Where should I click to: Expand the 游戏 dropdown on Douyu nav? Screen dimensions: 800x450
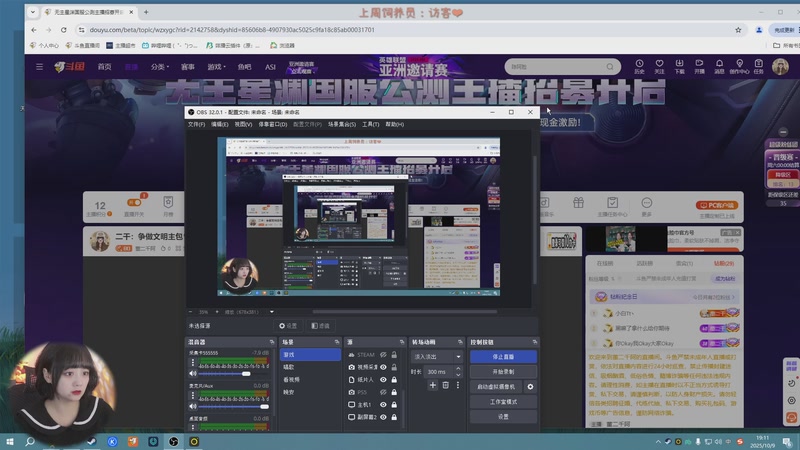point(216,67)
